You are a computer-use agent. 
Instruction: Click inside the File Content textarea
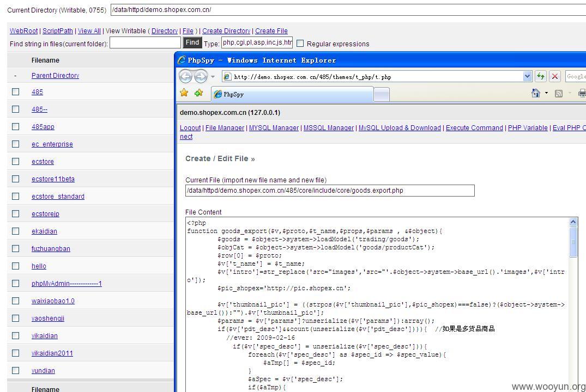tap(377, 304)
